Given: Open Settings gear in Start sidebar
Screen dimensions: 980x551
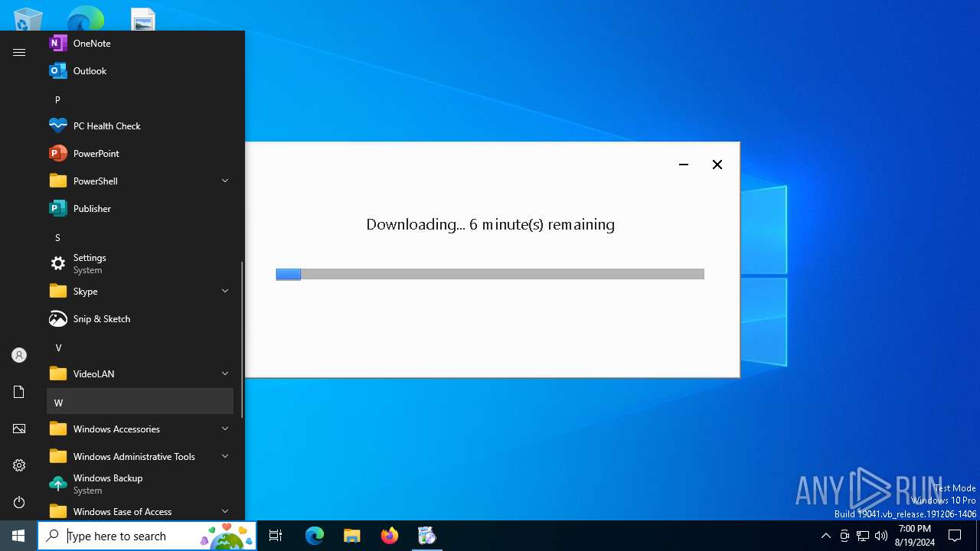Looking at the screenshot, I should click(19, 465).
